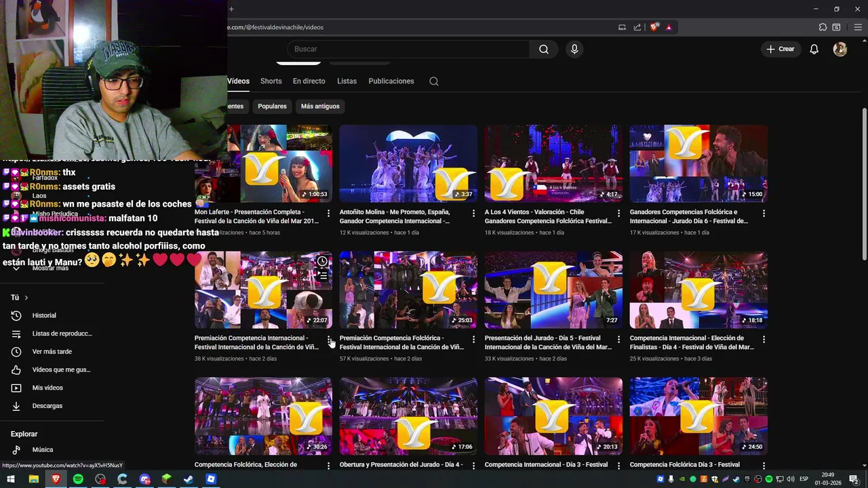Start voice search with the microphone icon
The image size is (868, 488).
[x=574, y=49]
